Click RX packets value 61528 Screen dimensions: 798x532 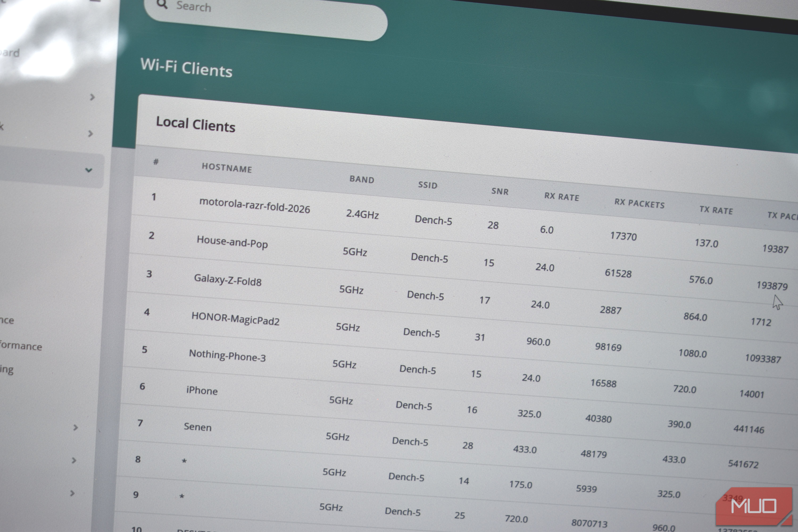point(618,273)
